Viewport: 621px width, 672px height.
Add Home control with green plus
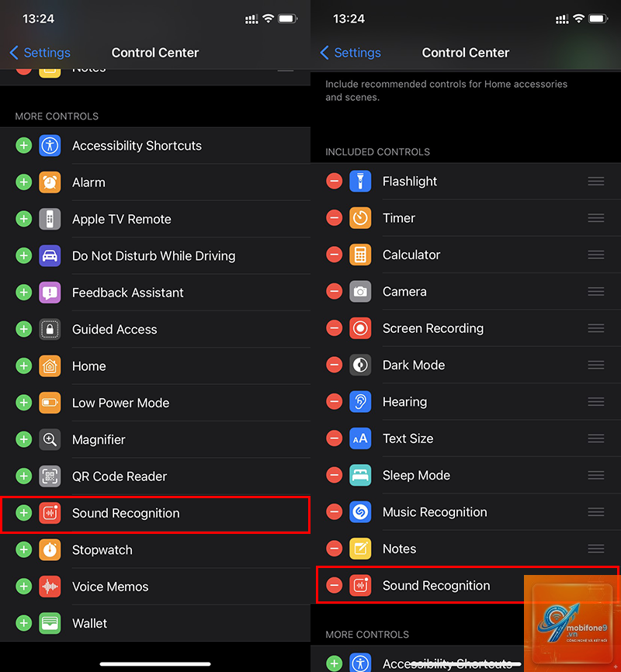coord(24,366)
